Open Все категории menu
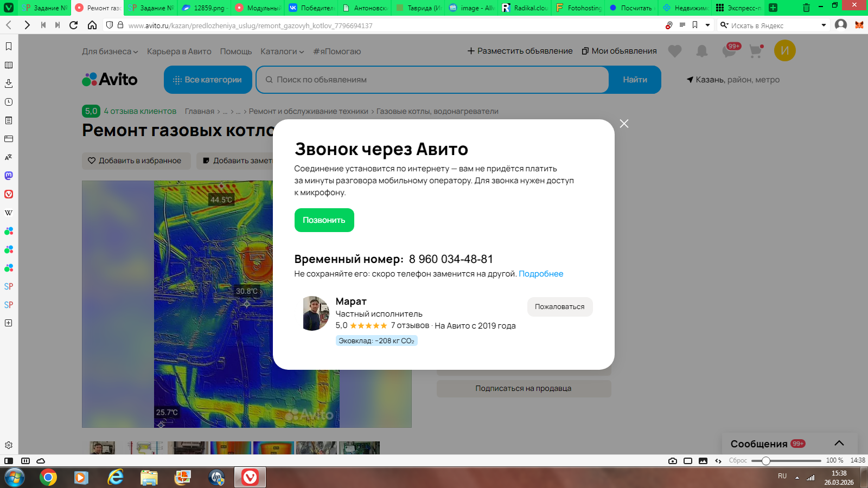The height and width of the screenshot is (488, 868). coord(208,80)
